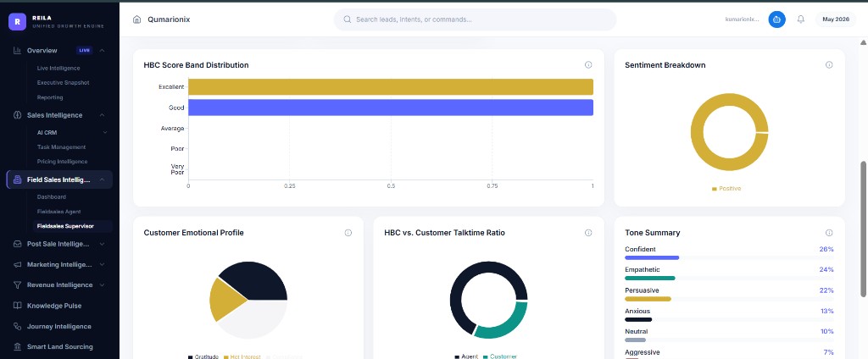Viewport: 868px width, 359px height.
Task: Collapse the Field Sales Intelligence chevron
Action: pyautogui.click(x=103, y=179)
